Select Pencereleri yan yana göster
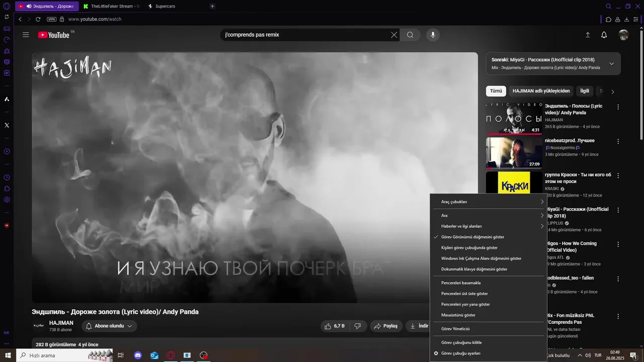The width and height of the screenshot is (644, 362). 488,304
